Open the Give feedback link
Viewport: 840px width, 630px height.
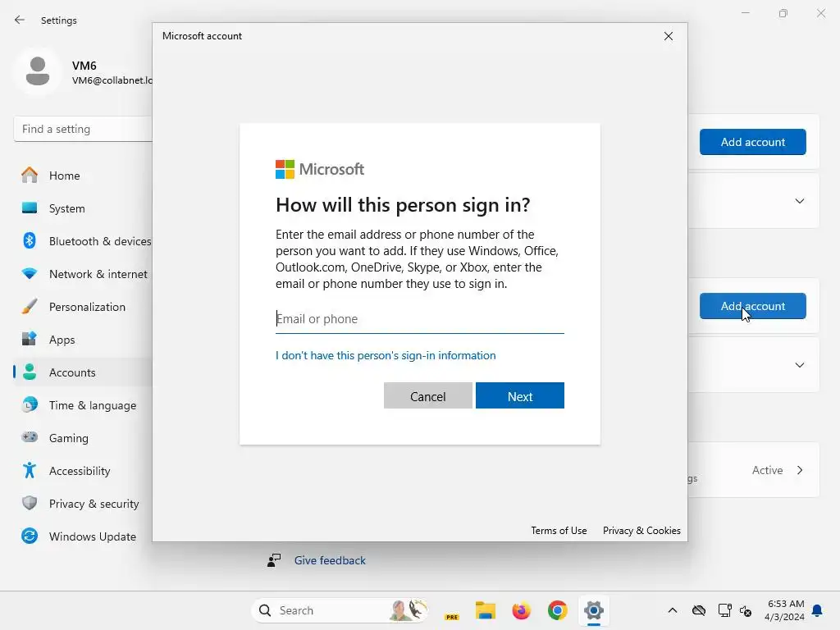330,560
